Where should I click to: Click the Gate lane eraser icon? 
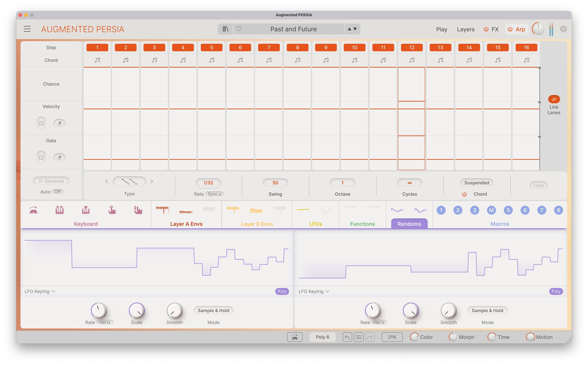(59, 157)
